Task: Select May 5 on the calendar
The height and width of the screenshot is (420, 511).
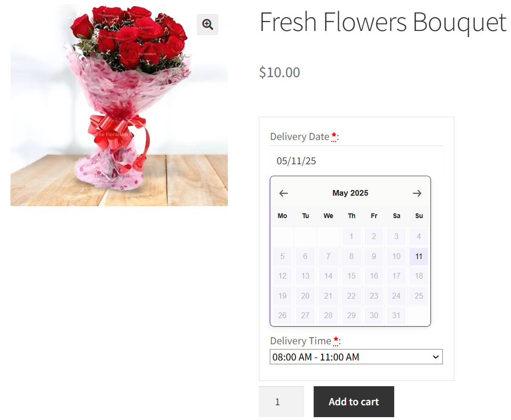Action: click(283, 257)
